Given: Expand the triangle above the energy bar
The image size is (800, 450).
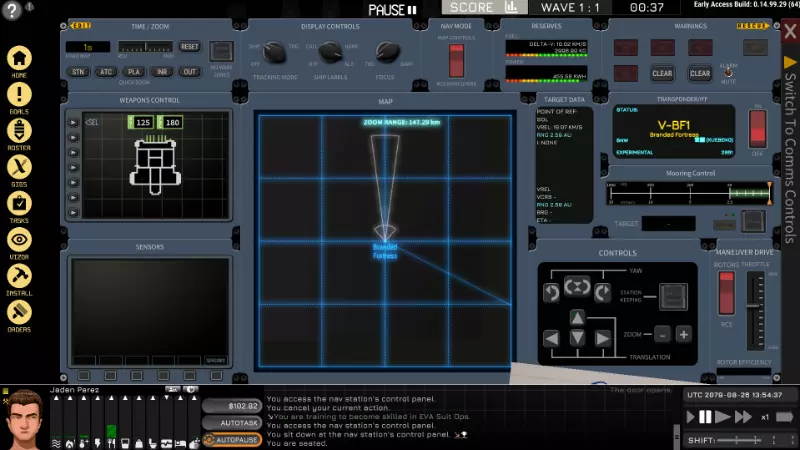Looking at the screenshot, I should click(97, 398).
